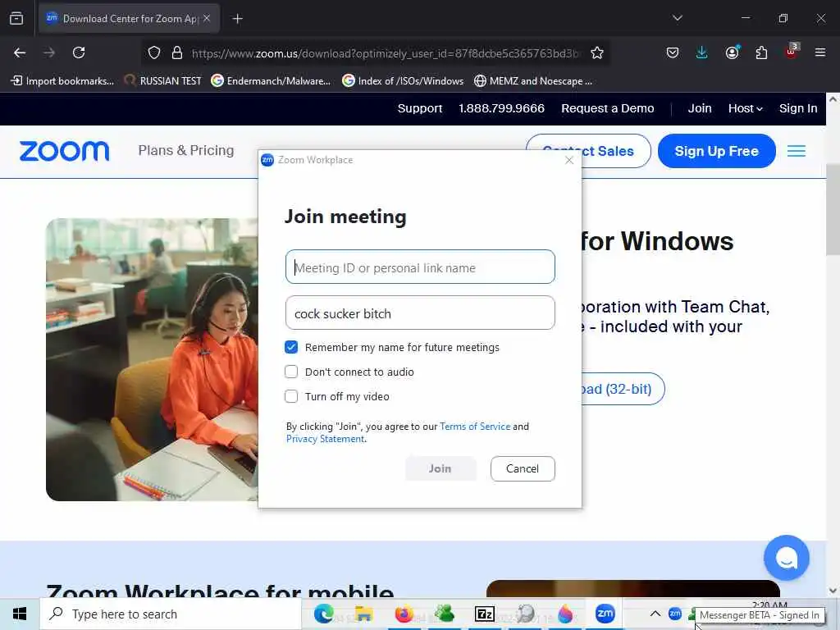Click Sign Up Free button
Image resolution: width=840 pixels, height=630 pixels.
716,151
